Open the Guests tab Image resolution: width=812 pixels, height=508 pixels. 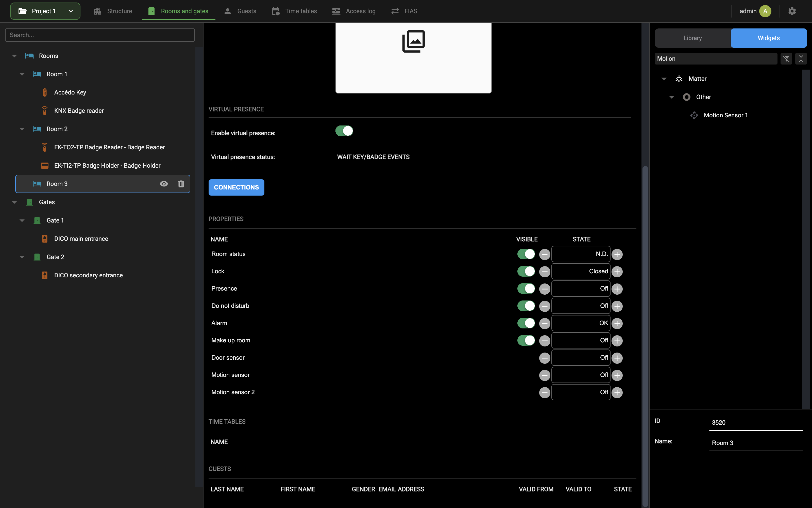pos(240,11)
